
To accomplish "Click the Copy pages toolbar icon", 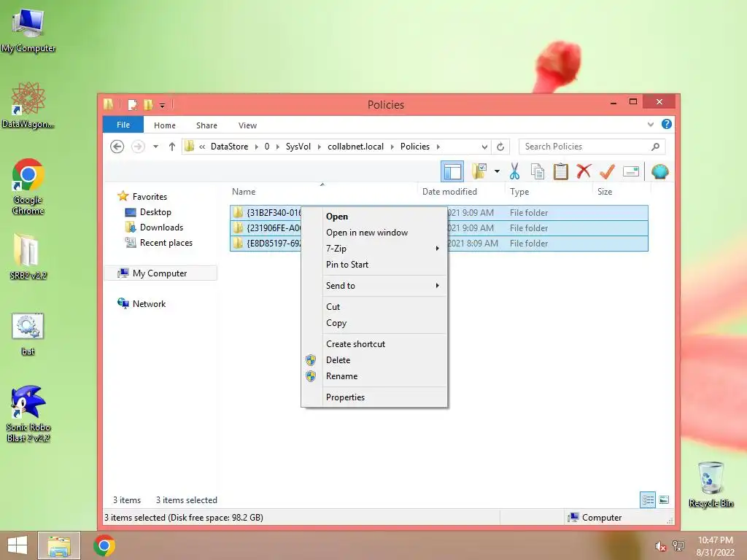I will click(538, 171).
